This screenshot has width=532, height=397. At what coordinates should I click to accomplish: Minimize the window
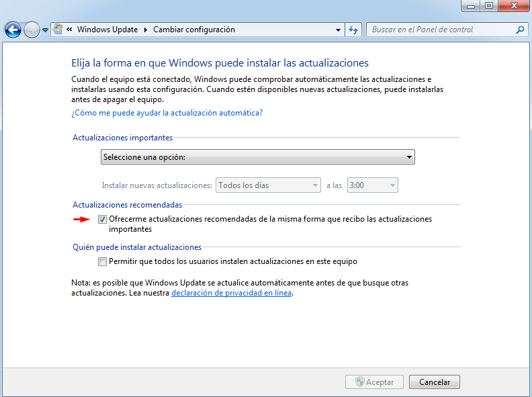coord(471,6)
